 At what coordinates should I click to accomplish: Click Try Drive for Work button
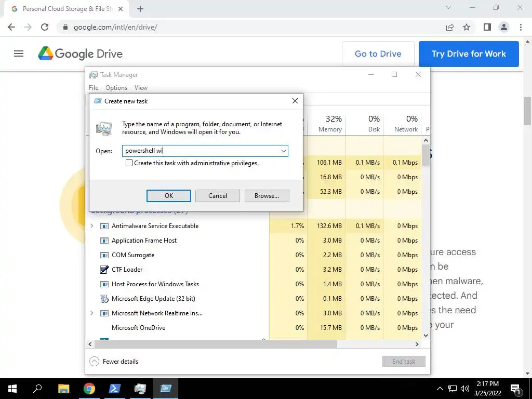click(469, 54)
